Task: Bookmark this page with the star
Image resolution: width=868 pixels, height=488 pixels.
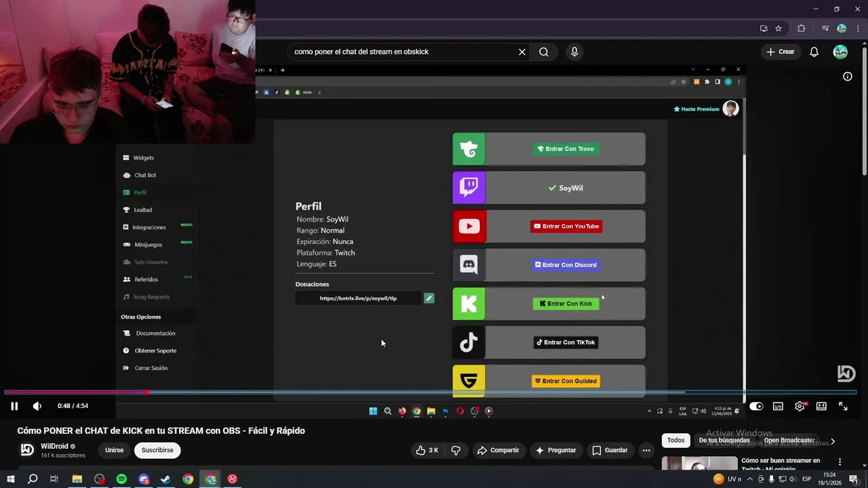Action: (x=778, y=28)
